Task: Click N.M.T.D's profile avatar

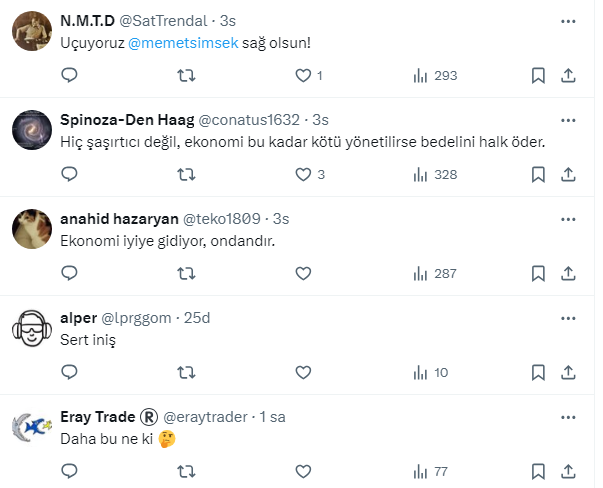Action: pos(32,33)
